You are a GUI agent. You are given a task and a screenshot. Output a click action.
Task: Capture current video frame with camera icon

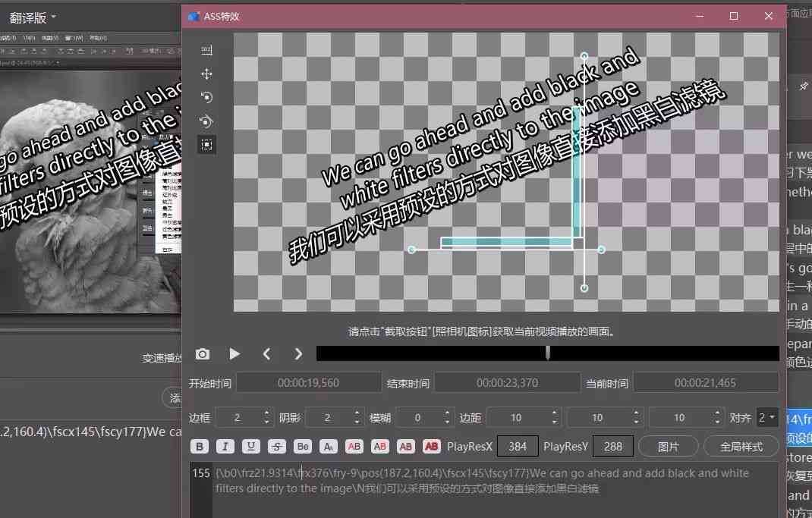[x=203, y=354]
